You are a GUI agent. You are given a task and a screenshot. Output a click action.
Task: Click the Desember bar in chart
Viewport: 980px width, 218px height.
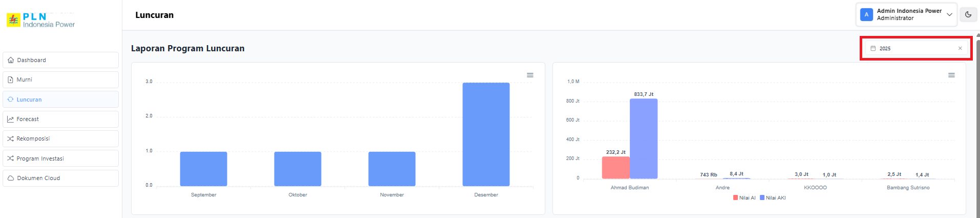pos(485,134)
